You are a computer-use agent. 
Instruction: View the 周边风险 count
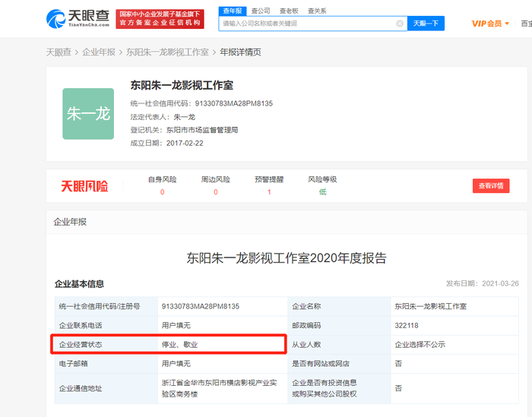[215, 192]
